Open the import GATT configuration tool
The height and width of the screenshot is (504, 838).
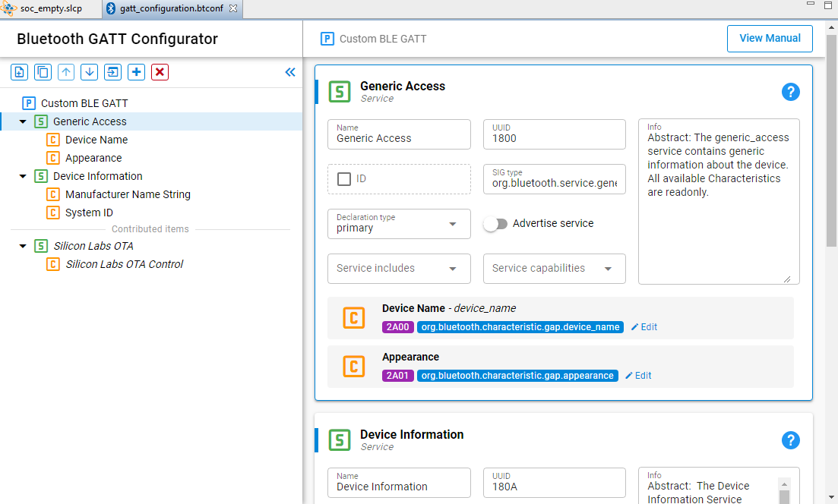coord(112,71)
